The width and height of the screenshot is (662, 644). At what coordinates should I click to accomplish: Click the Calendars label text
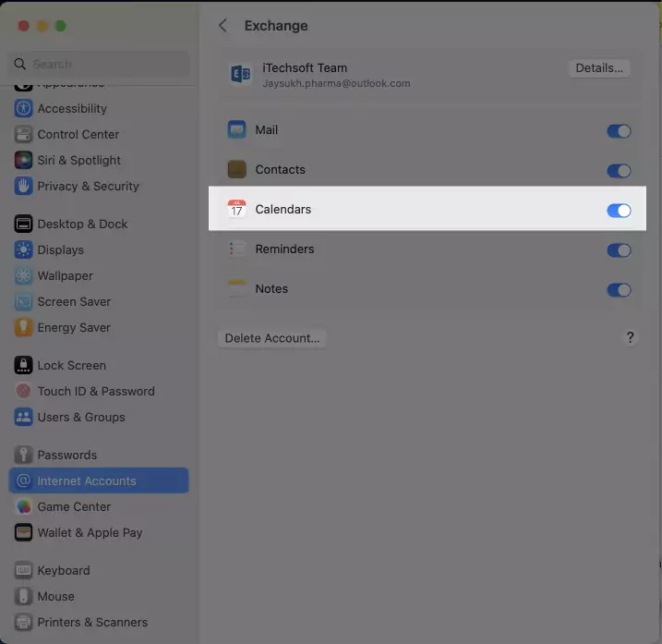[283, 209]
